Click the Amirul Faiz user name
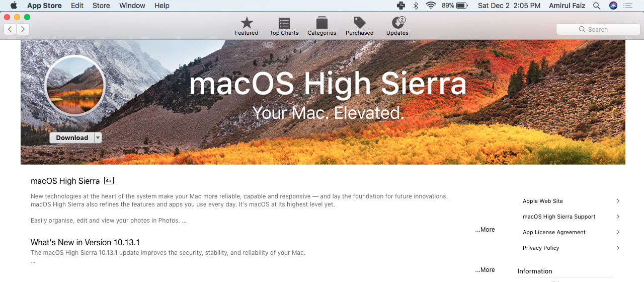Viewport: 644px width, 282px height. tap(567, 6)
